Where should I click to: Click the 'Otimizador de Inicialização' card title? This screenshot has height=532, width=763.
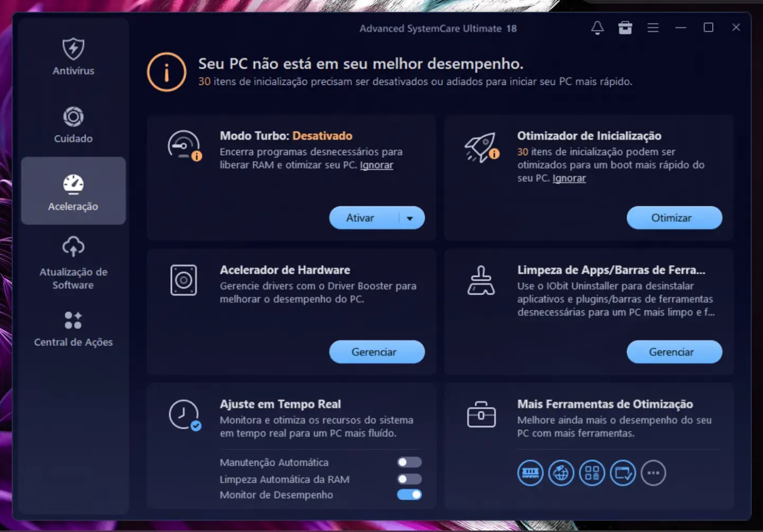(x=589, y=136)
